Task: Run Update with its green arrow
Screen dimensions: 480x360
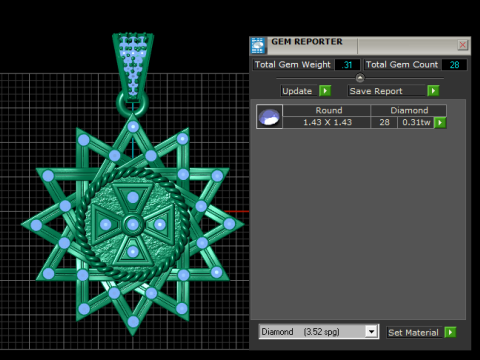Action: pyautogui.click(x=325, y=91)
